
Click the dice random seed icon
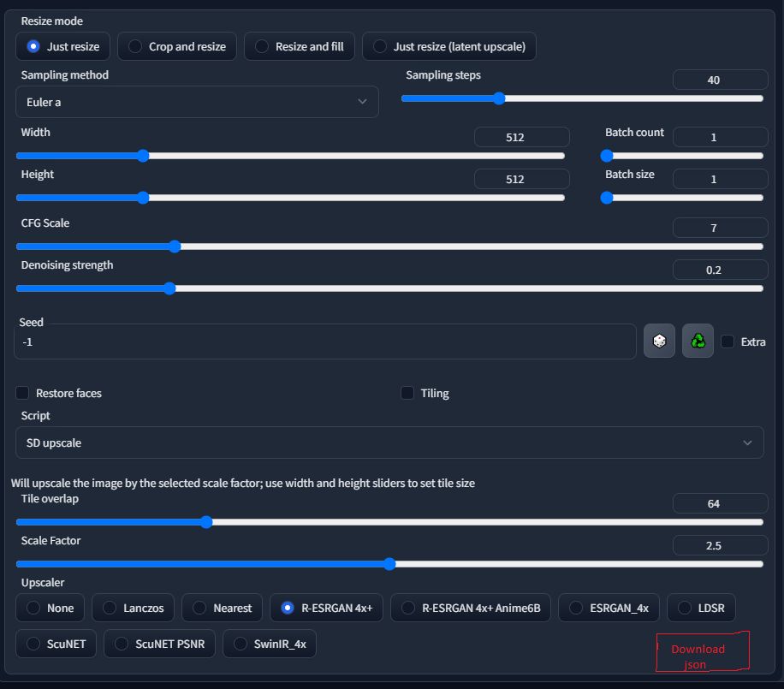point(659,341)
